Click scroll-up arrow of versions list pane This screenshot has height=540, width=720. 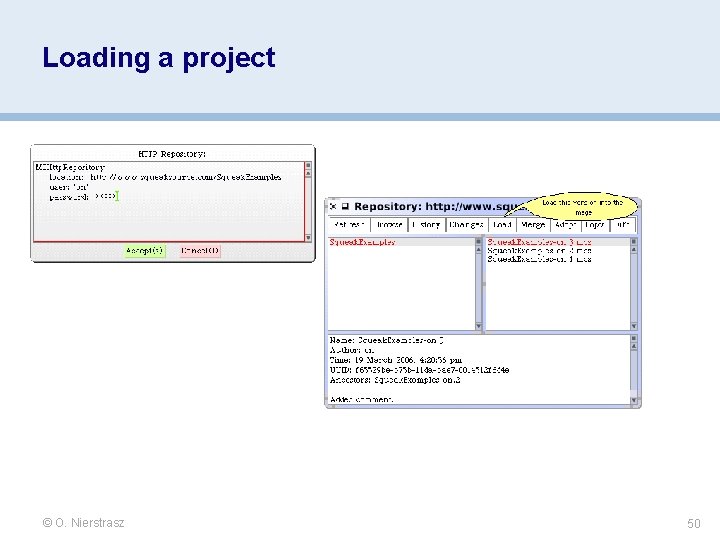coord(634,249)
